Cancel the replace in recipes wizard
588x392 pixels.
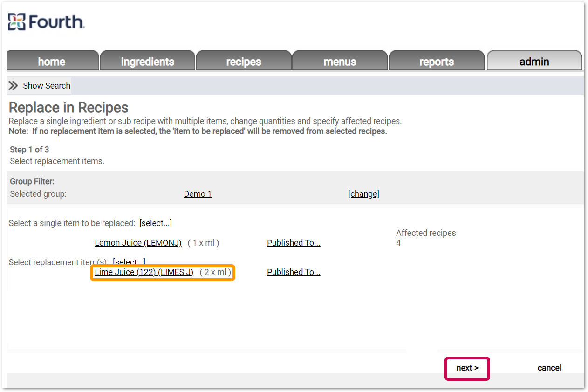click(x=549, y=368)
